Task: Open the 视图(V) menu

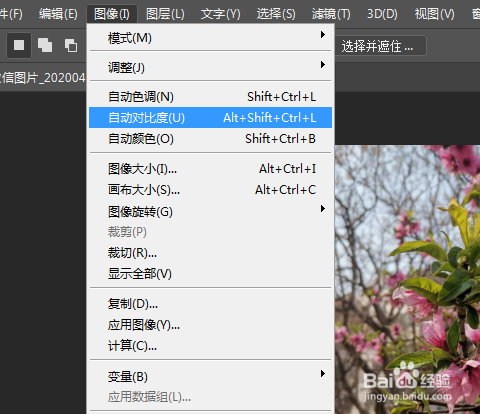Action: (434, 14)
